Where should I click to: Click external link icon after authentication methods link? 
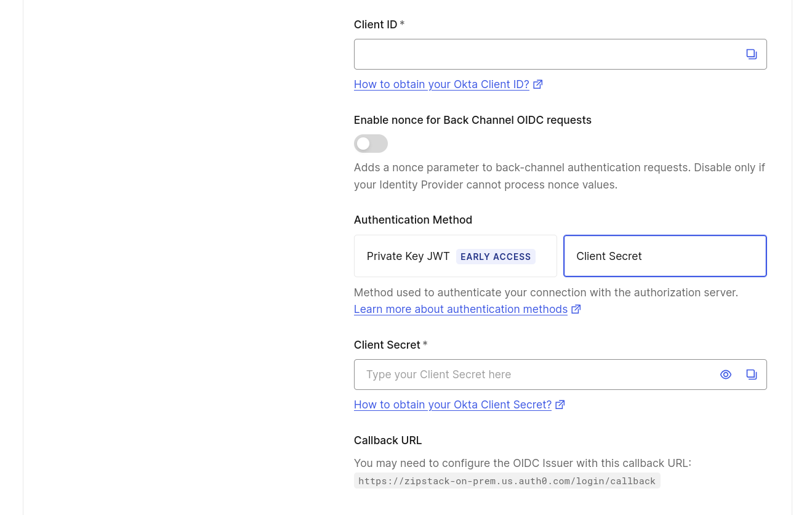tap(576, 309)
